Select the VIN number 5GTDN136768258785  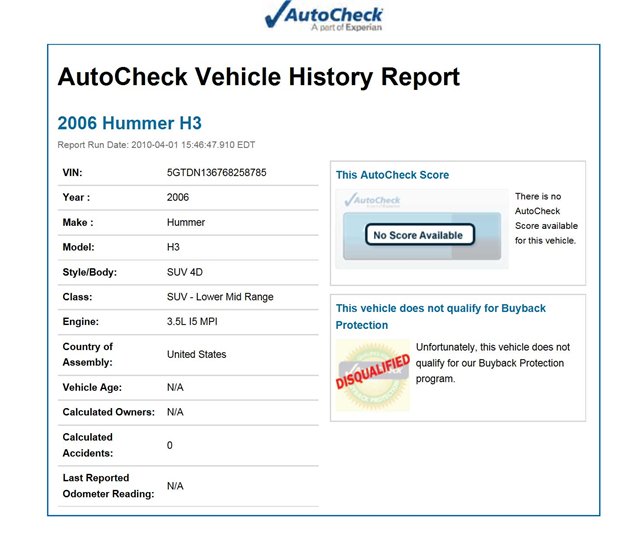216,172
